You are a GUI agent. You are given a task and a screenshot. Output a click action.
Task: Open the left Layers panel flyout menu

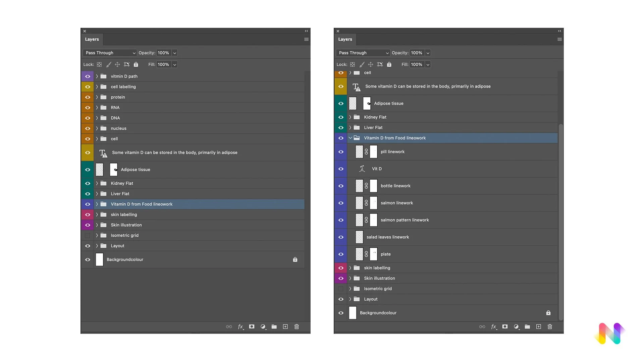pos(306,39)
